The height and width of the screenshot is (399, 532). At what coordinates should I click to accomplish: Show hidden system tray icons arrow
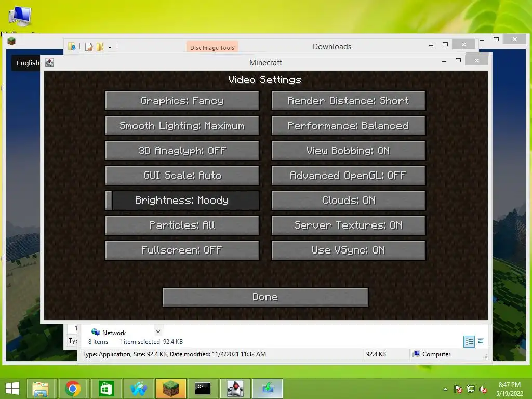click(x=445, y=389)
